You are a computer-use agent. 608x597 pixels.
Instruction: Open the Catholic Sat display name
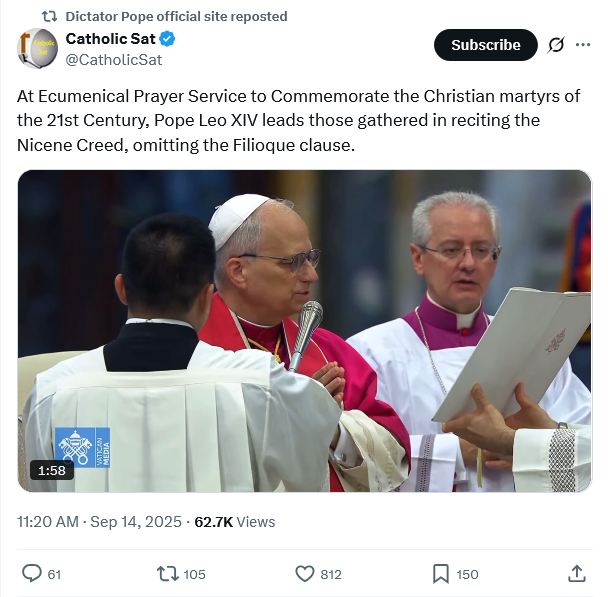(110, 39)
